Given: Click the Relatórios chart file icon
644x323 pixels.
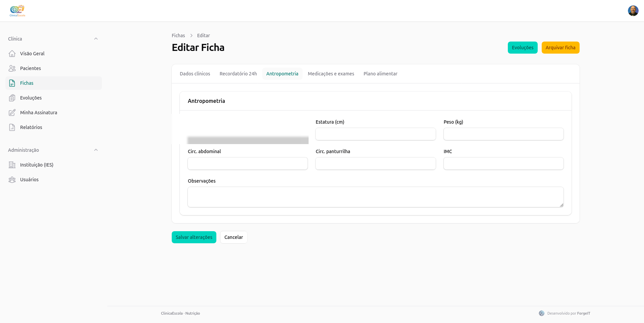Looking at the screenshot, I should [12, 127].
